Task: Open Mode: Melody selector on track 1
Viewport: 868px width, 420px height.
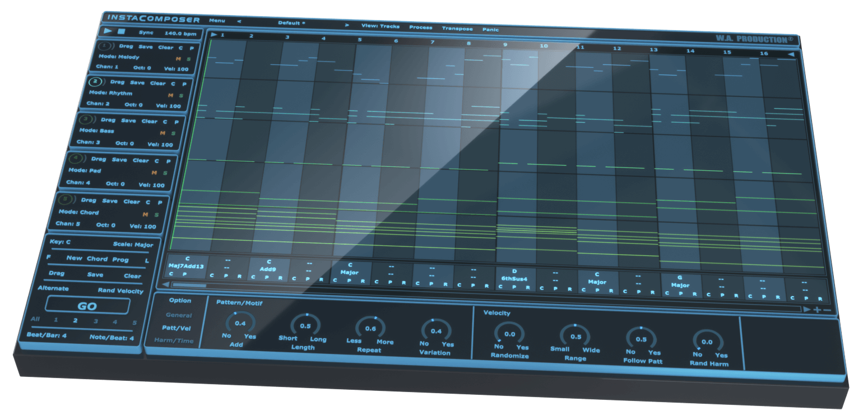Action: point(119,57)
